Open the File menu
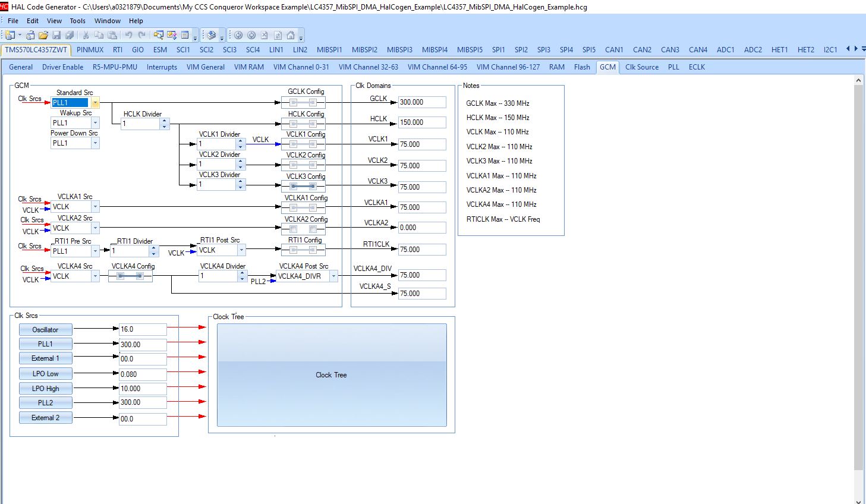Viewport: 866px width, 504px height. coord(13,21)
